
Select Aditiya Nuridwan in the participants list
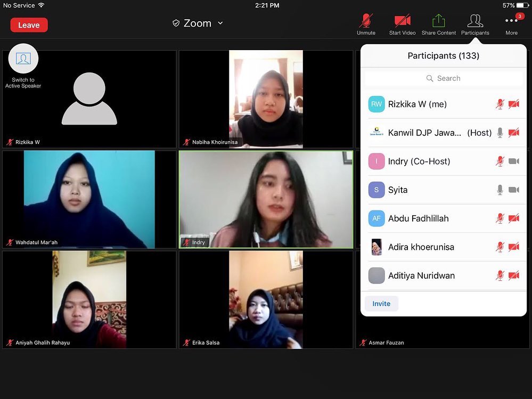tap(421, 275)
